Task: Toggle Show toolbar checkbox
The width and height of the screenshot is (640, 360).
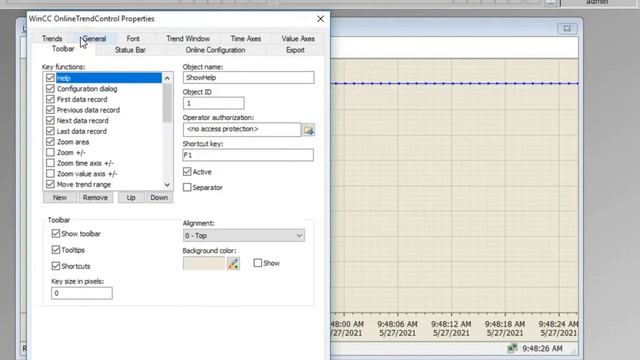Action: (56, 233)
